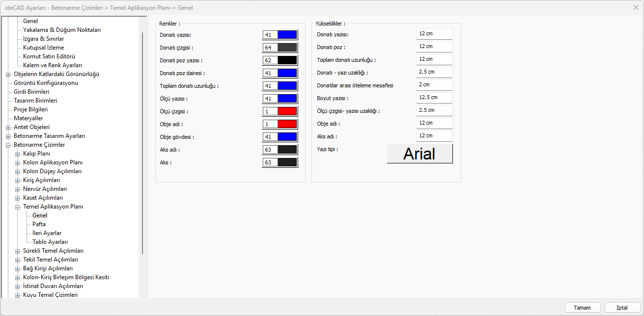Cancel with the İptal button
This screenshot has width=644, height=316.
(622, 308)
